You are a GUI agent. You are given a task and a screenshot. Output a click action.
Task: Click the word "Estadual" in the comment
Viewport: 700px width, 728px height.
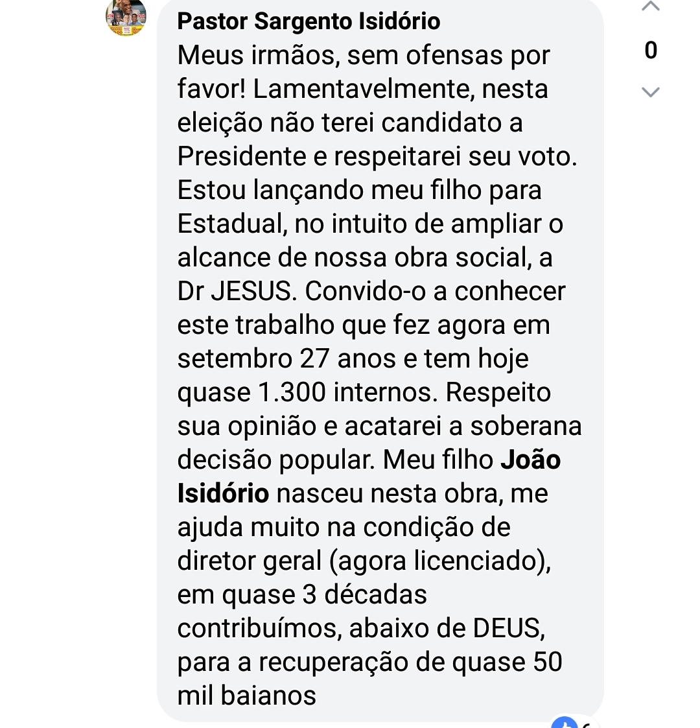231,224
